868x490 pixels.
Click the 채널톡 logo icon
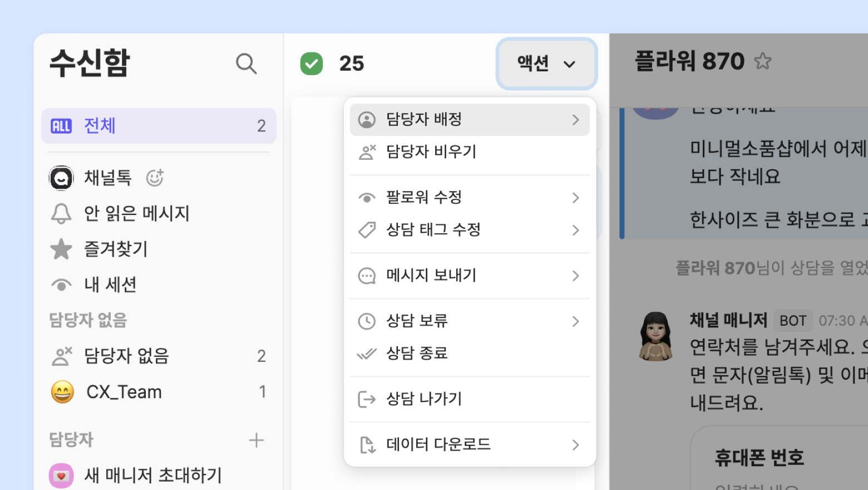click(61, 178)
